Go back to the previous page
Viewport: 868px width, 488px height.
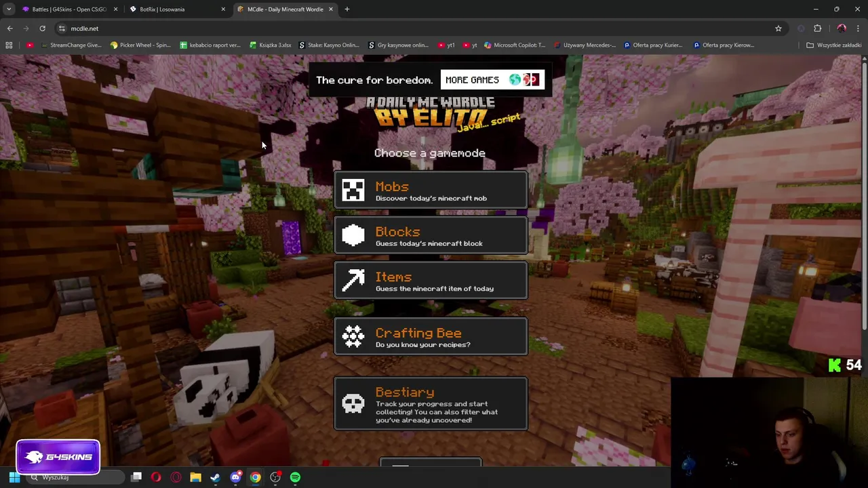pyautogui.click(x=9, y=28)
